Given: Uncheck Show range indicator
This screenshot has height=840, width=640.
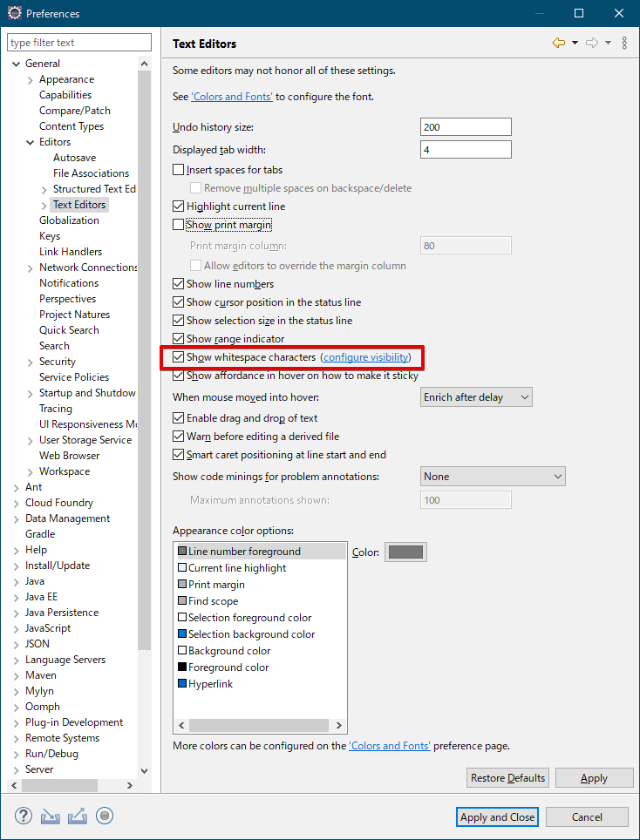Looking at the screenshot, I should 179,339.
